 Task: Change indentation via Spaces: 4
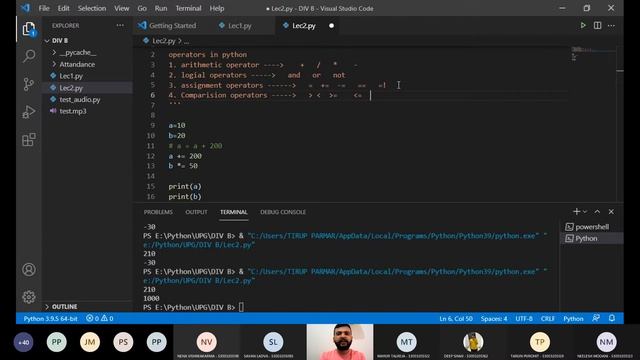click(494, 318)
